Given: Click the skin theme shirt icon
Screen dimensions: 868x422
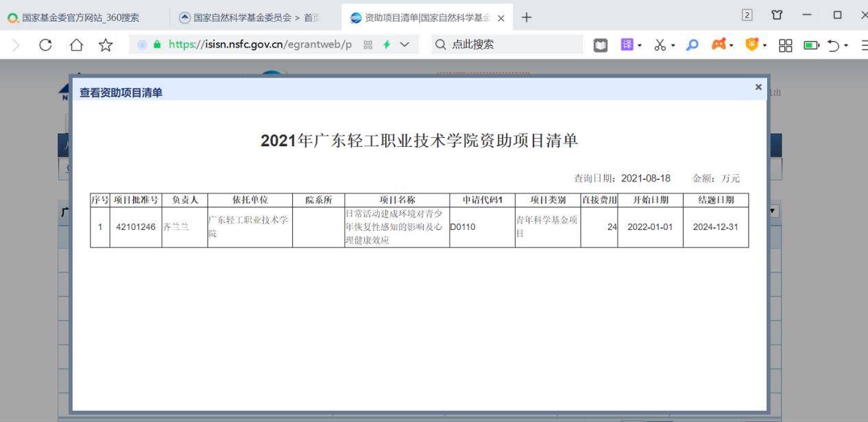Looking at the screenshot, I should (777, 15).
